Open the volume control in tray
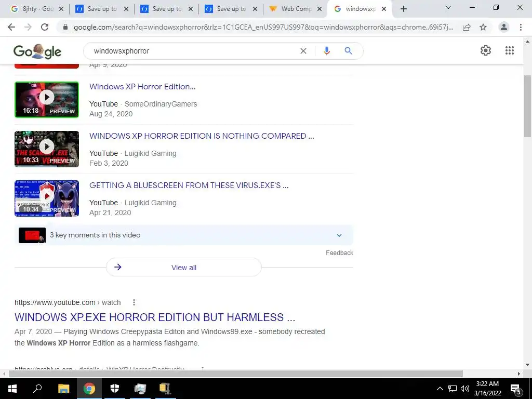This screenshot has width=532, height=399. [x=465, y=389]
